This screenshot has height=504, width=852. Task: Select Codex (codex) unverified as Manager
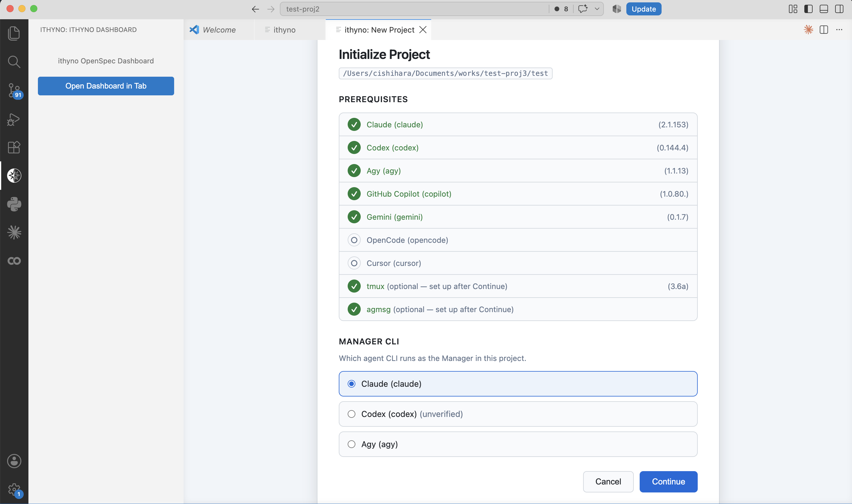518,414
